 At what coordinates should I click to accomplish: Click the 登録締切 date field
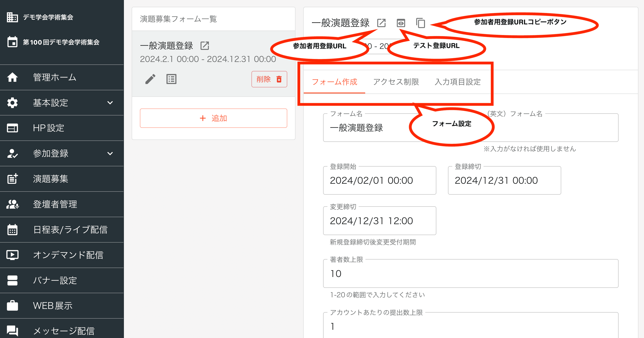click(x=504, y=180)
